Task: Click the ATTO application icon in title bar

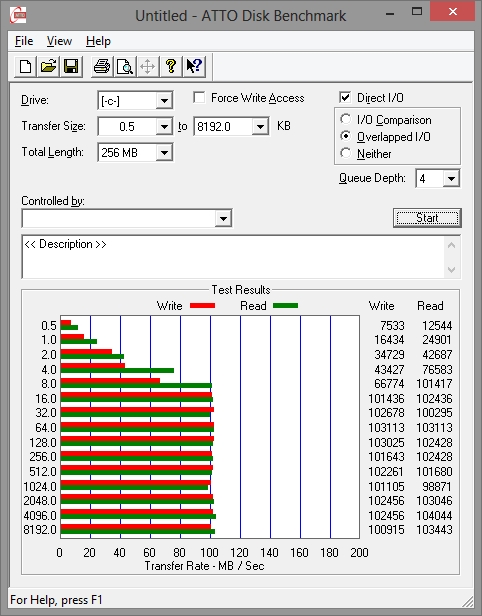Action: (18, 15)
